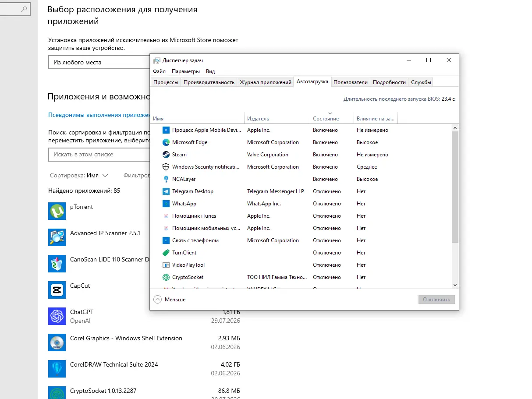
Task: Click the VideoPlayTool icon
Action: 166,265
